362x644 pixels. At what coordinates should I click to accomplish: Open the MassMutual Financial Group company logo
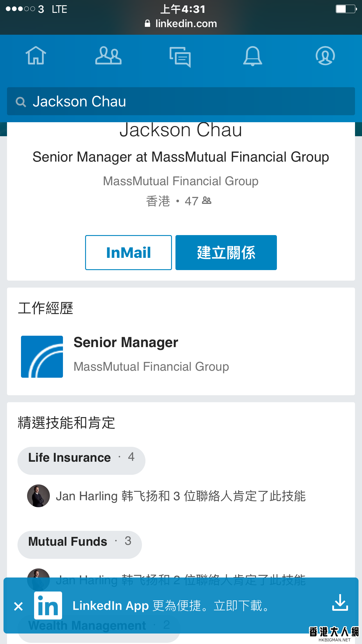tap(42, 357)
